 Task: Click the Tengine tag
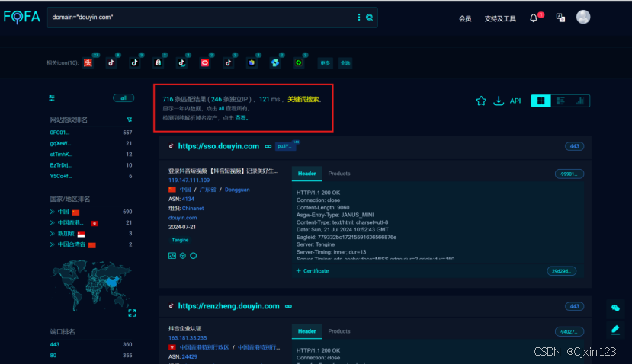[x=180, y=240]
